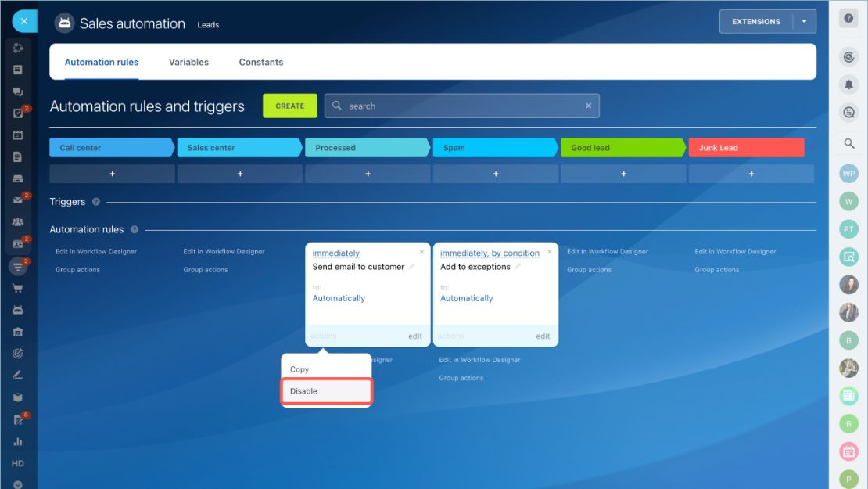Open the shopping cart icon in sidebar
The width and height of the screenshot is (868, 489).
coord(18,288)
